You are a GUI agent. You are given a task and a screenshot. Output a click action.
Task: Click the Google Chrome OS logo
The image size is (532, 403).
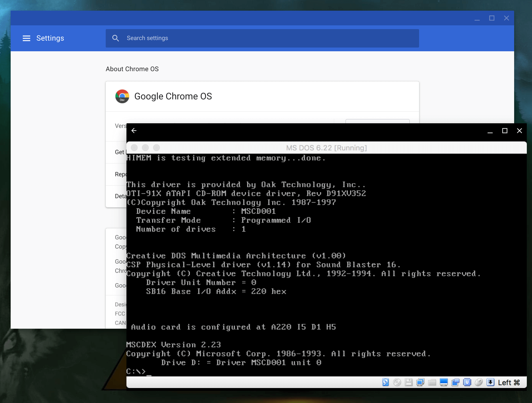pos(122,96)
